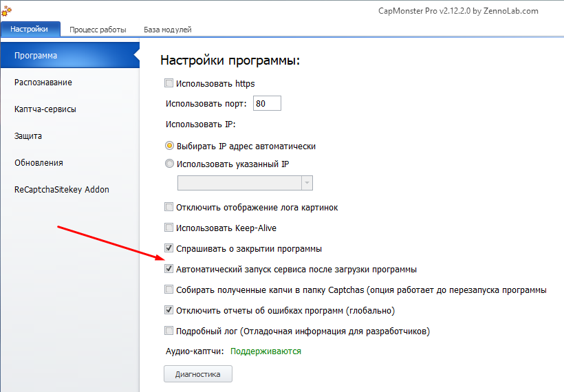Expand the IP address dropdown arrow

(x=307, y=183)
